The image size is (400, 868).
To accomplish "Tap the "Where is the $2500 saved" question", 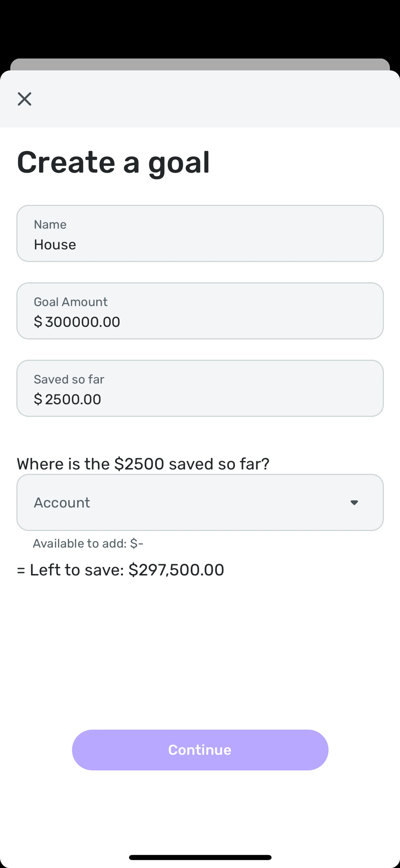I will 143,464.
